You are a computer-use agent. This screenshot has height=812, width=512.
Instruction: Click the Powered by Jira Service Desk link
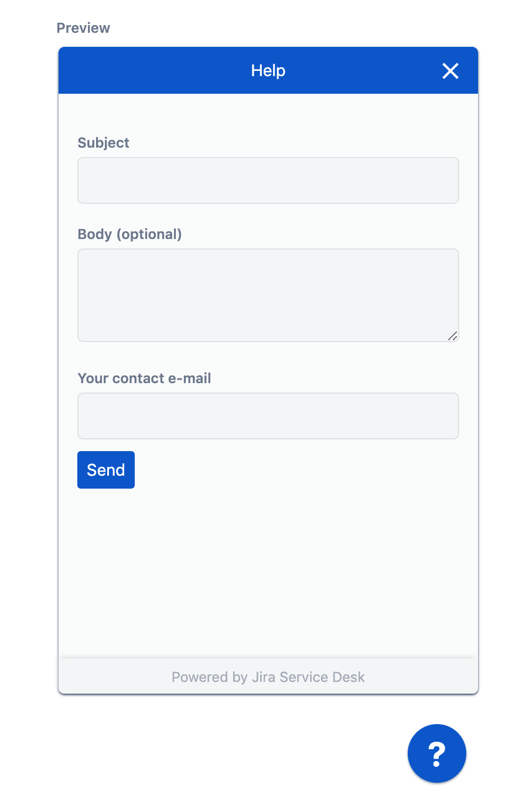(x=268, y=677)
